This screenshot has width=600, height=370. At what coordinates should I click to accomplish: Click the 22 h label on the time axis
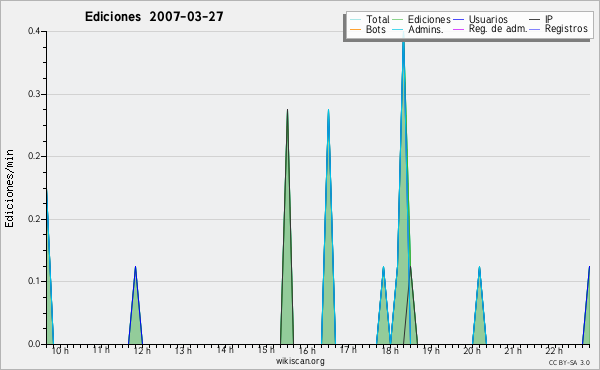tap(554, 350)
